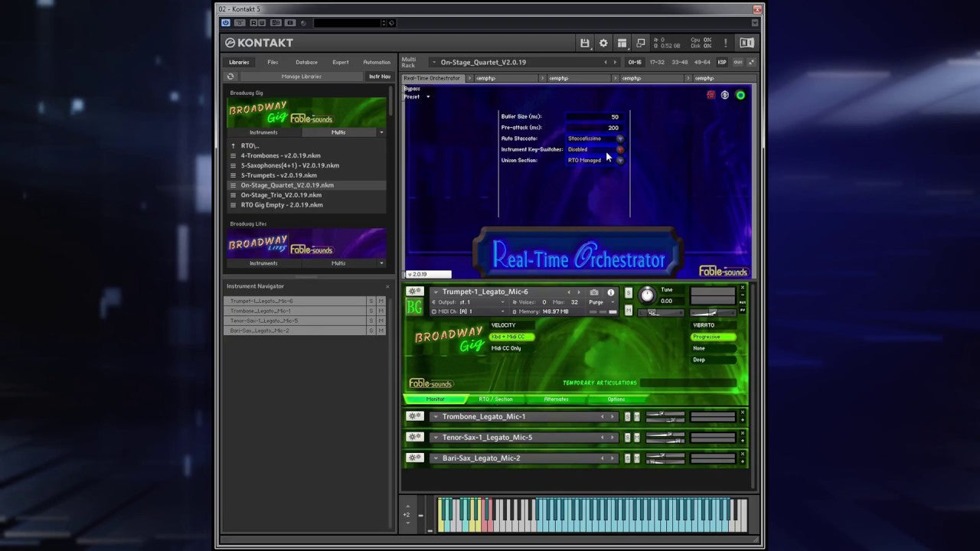The width and height of the screenshot is (980, 551).
Task: Turn the Tune knob on Trumpet-1
Action: point(647,295)
